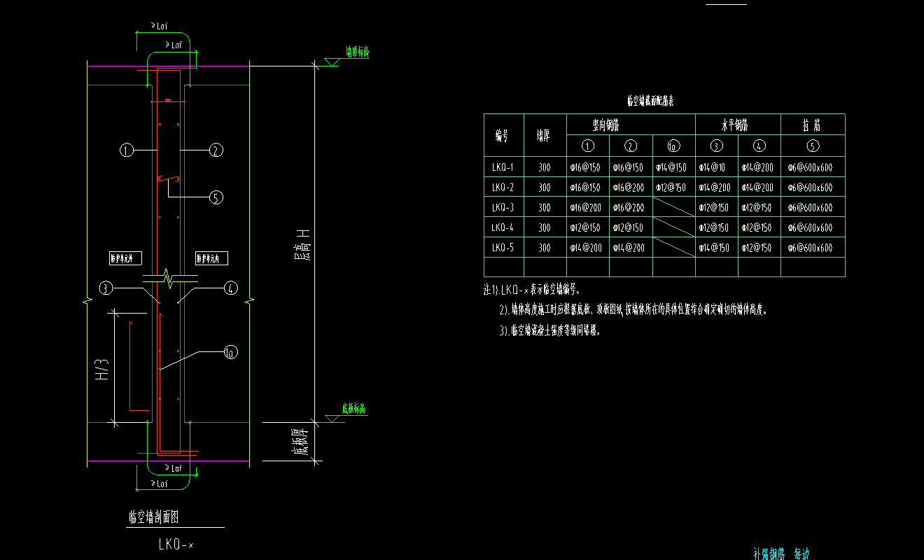Select note 1 about LKQ-x numbering
This screenshot has height=560, width=924.
(532, 288)
